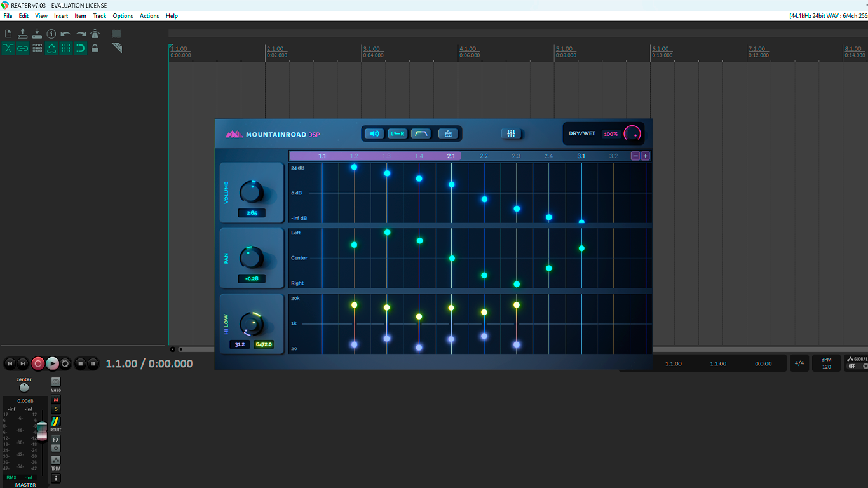Click the DRY/WET pink knob
The image size is (868, 488).
633,133
